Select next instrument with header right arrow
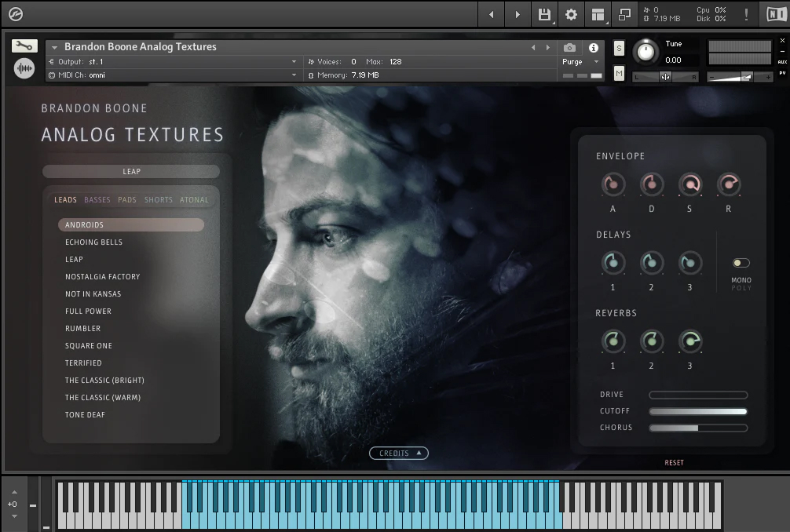The height and width of the screenshot is (532, 790). click(x=547, y=47)
